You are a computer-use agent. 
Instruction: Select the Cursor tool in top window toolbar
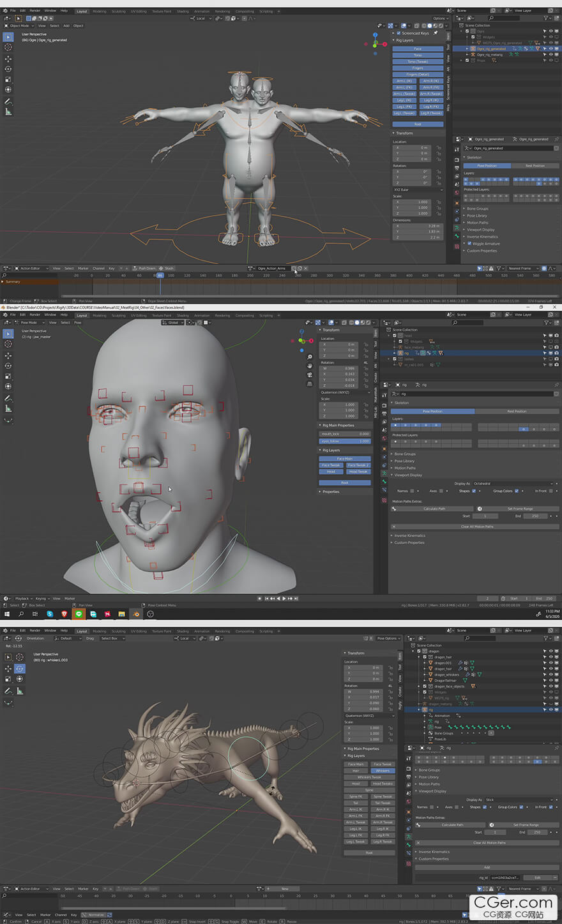8,47
